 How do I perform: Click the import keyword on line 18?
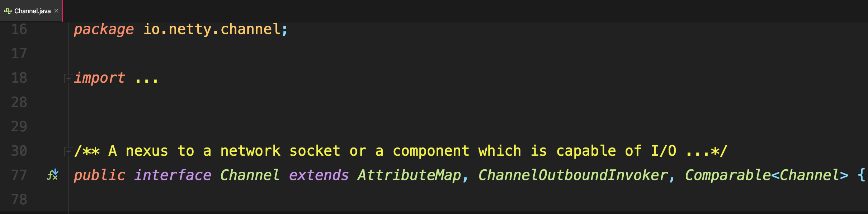(99, 78)
